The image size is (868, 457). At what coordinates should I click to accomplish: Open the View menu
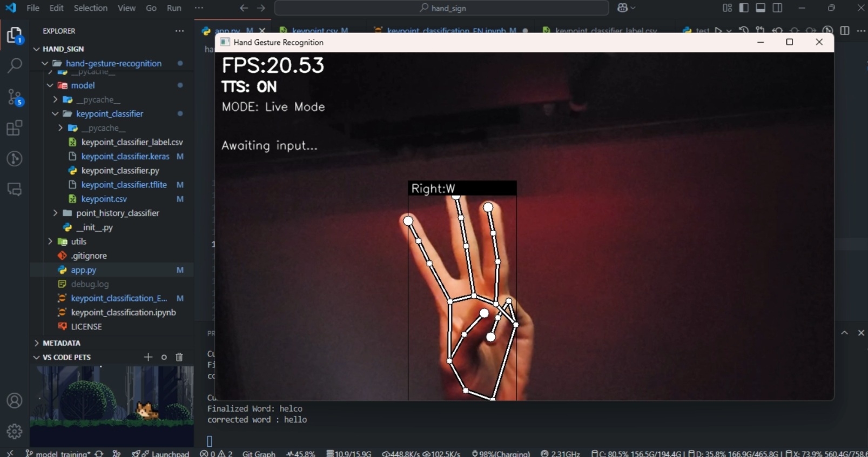126,8
